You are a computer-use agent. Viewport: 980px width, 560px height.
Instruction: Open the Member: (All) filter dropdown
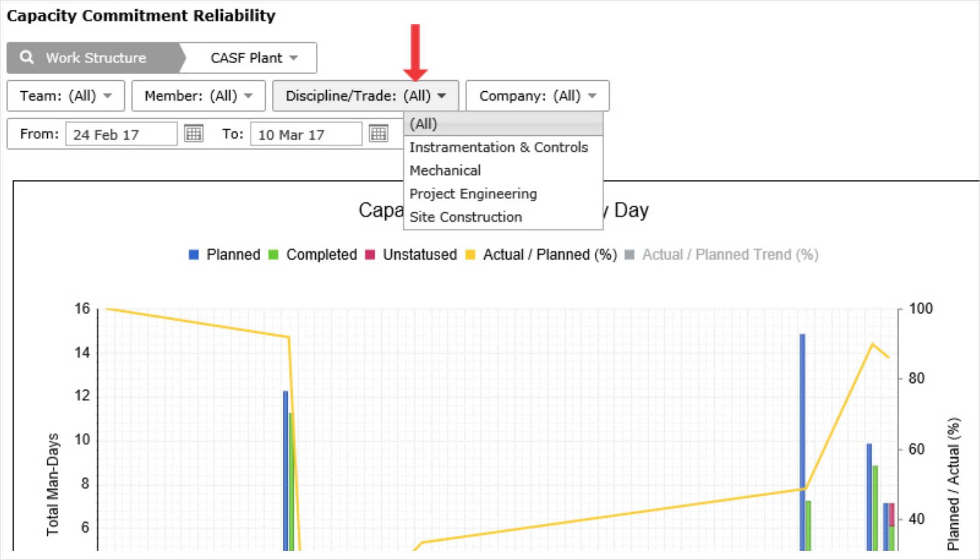click(x=198, y=96)
